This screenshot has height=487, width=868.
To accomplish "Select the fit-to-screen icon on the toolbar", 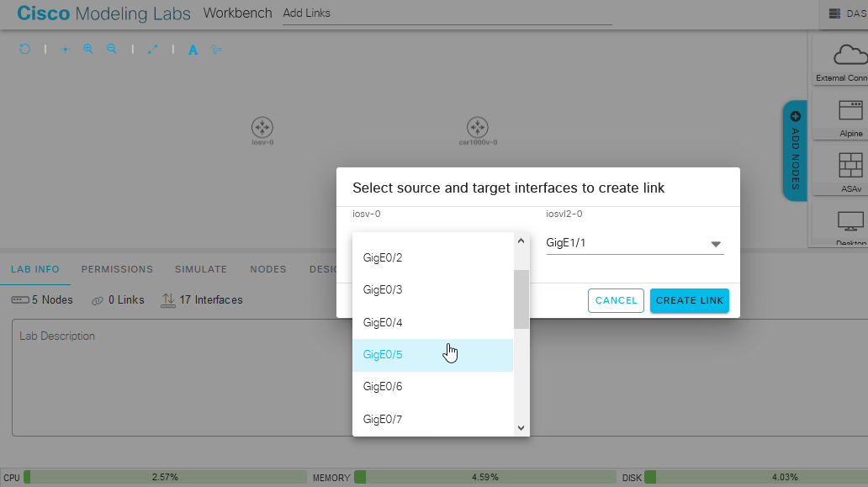I will pyautogui.click(x=153, y=49).
